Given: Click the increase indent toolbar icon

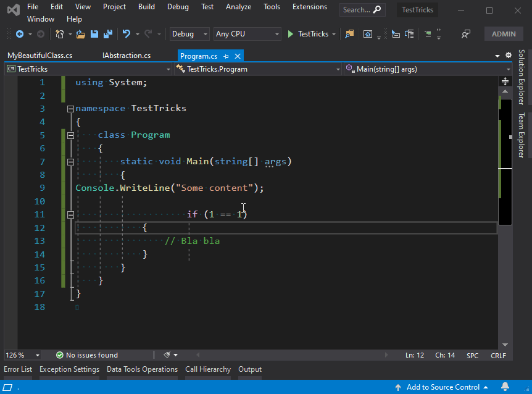Looking at the screenshot, I should [x=409, y=34].
